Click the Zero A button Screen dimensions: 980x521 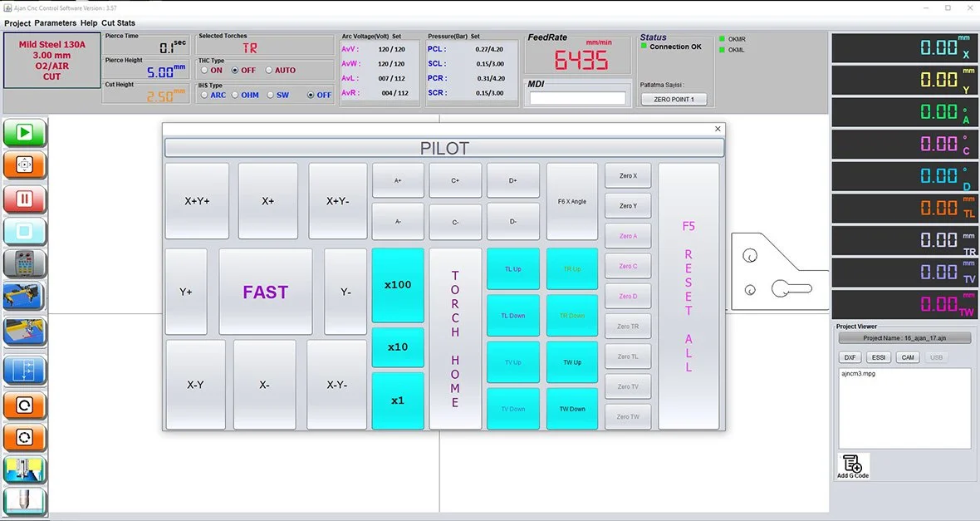628,236
